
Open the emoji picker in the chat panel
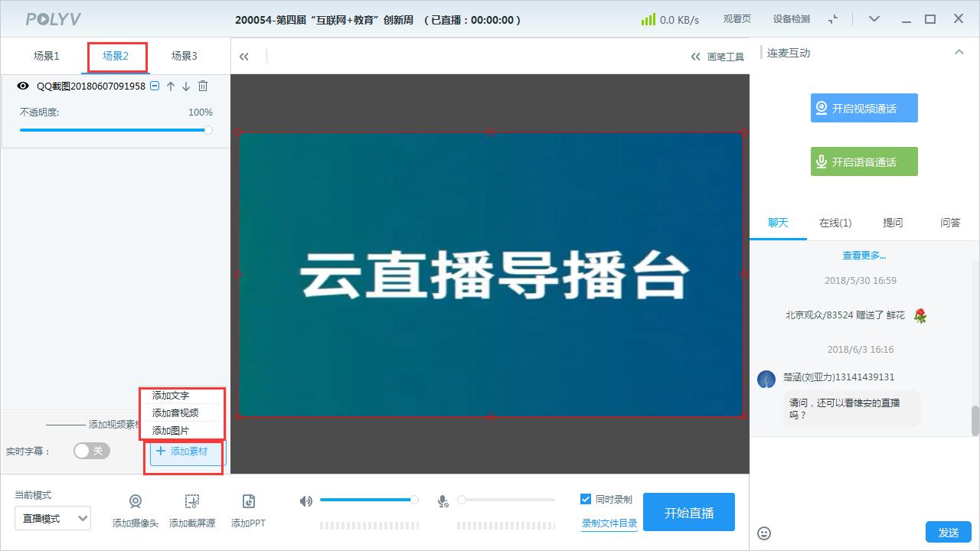(x=766, y=533)
